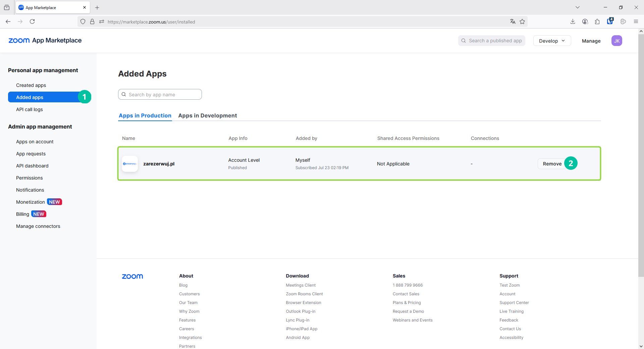Go back with the browser back arrow
Viewport: 644px width, 349px height.
(8, 21)
